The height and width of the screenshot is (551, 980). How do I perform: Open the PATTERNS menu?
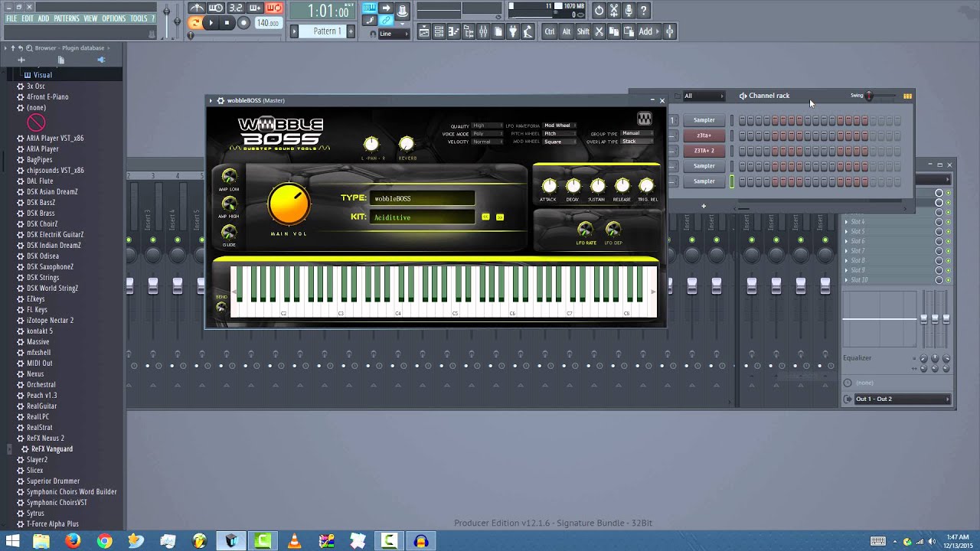[x=67, y=18]
